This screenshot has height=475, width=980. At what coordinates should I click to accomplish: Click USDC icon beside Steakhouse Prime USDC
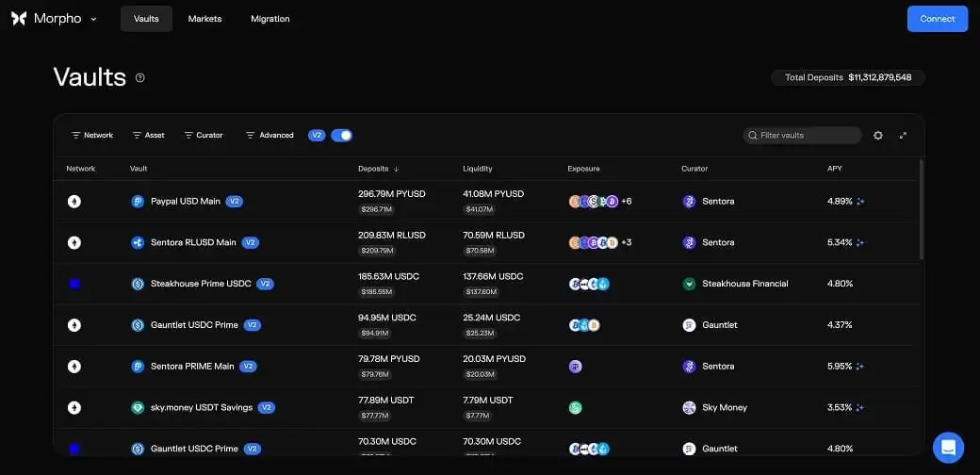[x=138, y=284]
